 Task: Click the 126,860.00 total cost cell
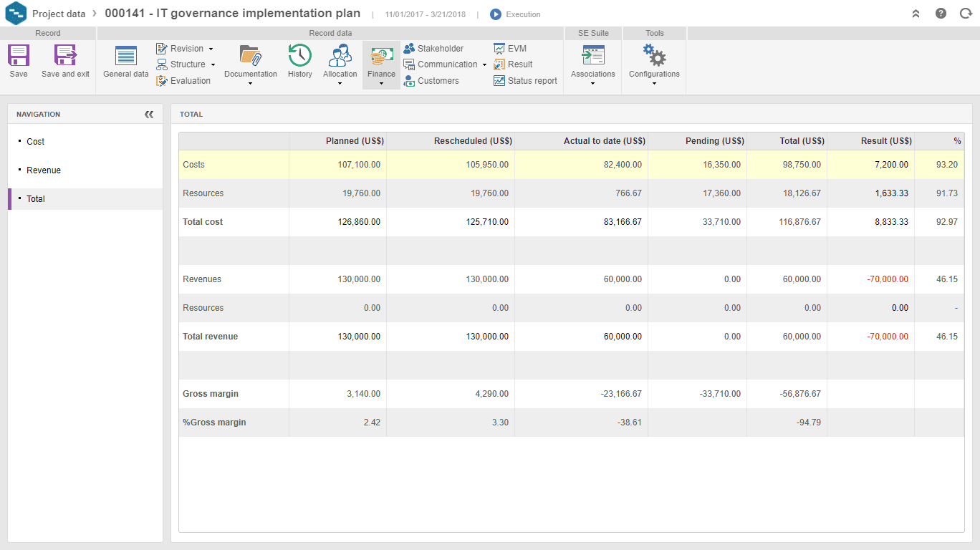click(338, 222)
